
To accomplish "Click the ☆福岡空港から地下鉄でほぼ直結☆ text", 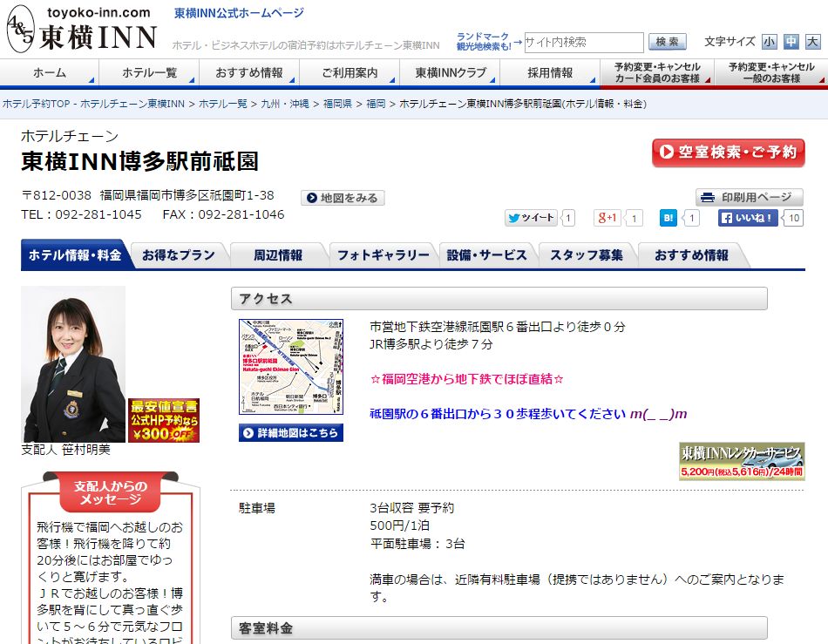I will coord(467,379).
